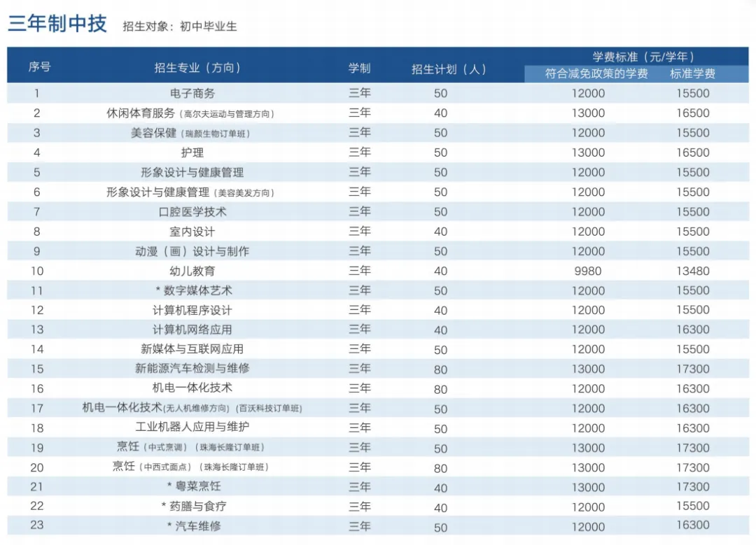The image size is (756, 545).
Task: Click 15500 in the 电子商务 row
Action: pos(693,94)
